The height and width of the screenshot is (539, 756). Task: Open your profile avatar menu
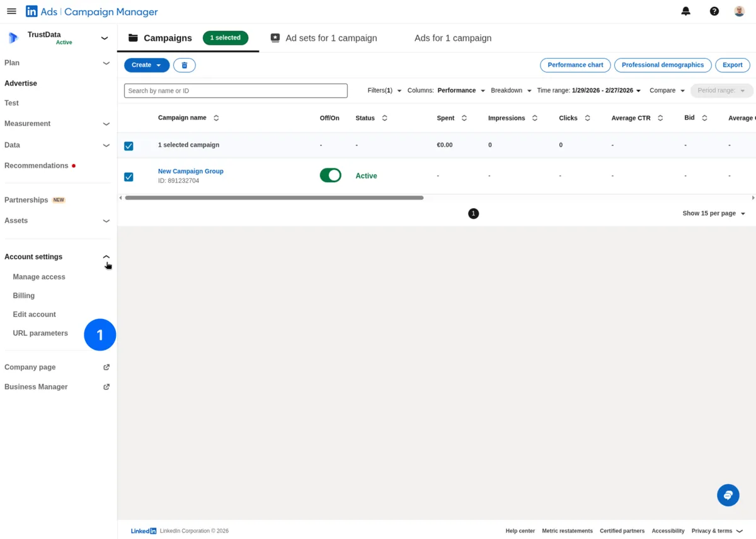739,11
